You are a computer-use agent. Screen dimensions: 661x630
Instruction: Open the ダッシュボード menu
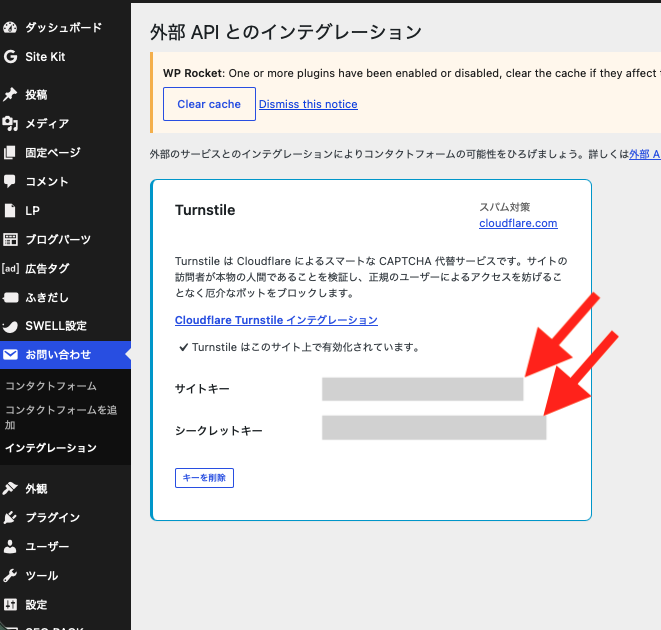point(64,27)
